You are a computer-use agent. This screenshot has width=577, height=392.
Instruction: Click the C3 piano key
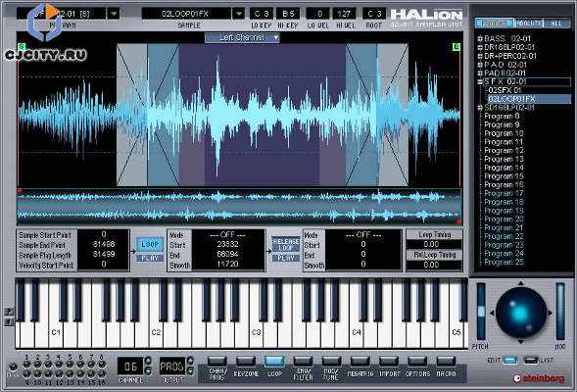256,332
